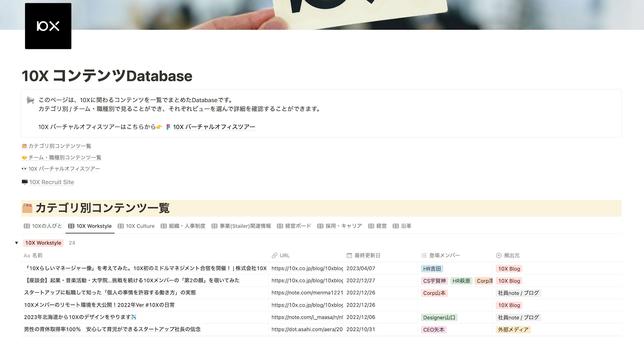The width and height of the screenshot is (644, 340).
Task: Click the computer icon next to 10X Recruit Site
Action: click(x=25, y=182)
